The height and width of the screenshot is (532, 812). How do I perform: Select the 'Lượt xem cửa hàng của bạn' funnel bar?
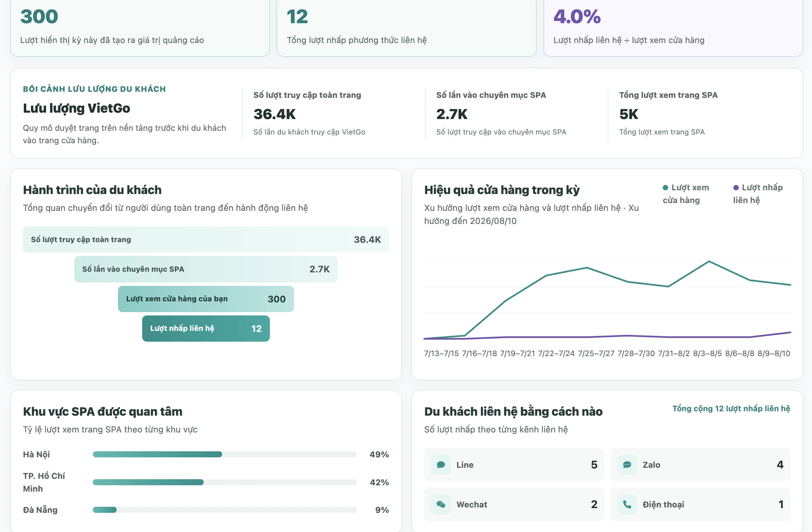coord(206,299)
